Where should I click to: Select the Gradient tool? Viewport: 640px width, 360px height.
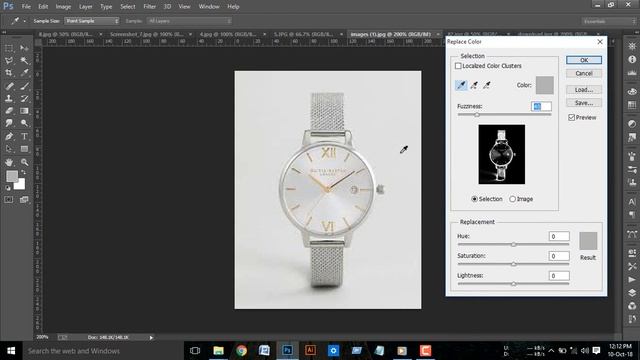click(24, 111)
